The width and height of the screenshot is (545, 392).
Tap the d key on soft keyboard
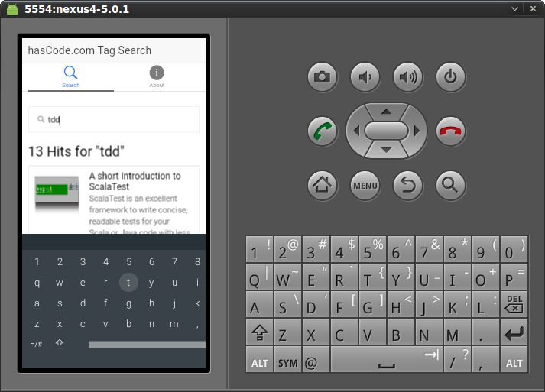pos(83,303)
